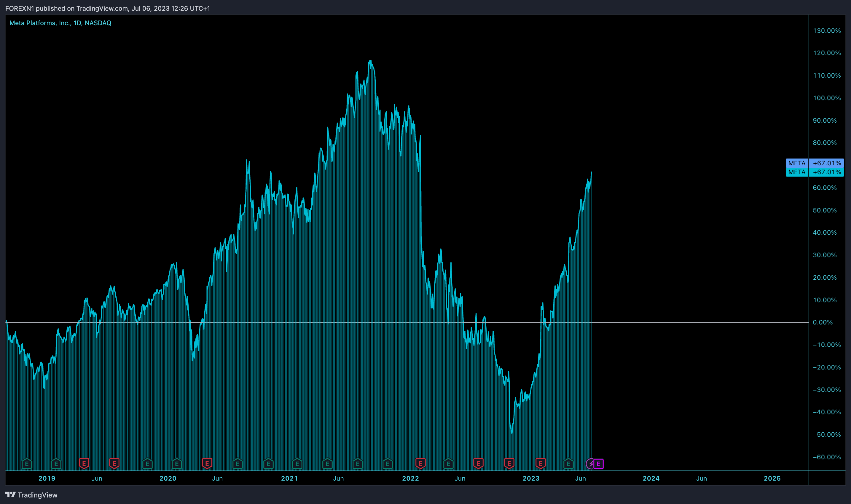Click the red earnings marker after Jun 2019
This screenshot has height=504, width=851.
(114, 464)
